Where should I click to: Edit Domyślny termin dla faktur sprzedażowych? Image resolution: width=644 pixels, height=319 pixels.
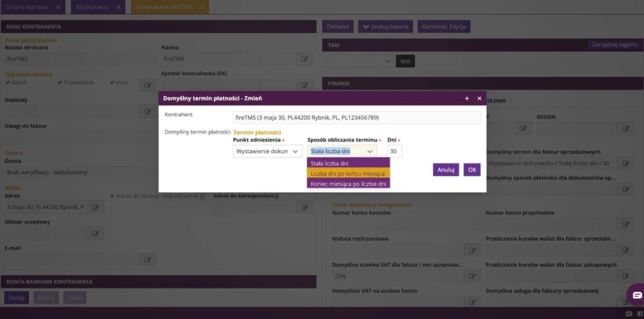tap(625, 164)
